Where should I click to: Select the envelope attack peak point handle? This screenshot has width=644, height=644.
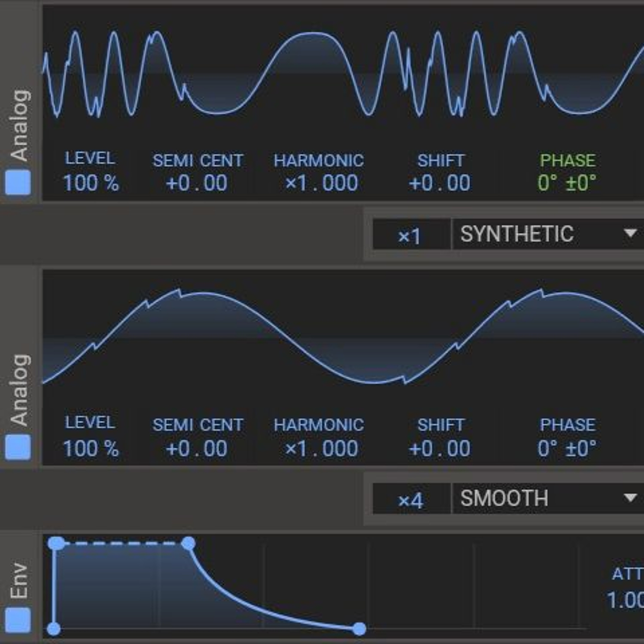click(x=56, y=543)
